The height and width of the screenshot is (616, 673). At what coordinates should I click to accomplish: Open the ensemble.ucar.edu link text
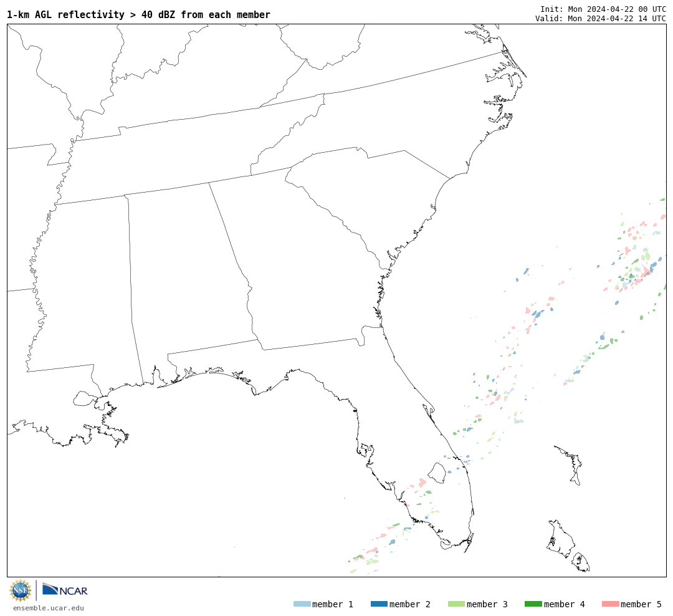pos(49,608)
